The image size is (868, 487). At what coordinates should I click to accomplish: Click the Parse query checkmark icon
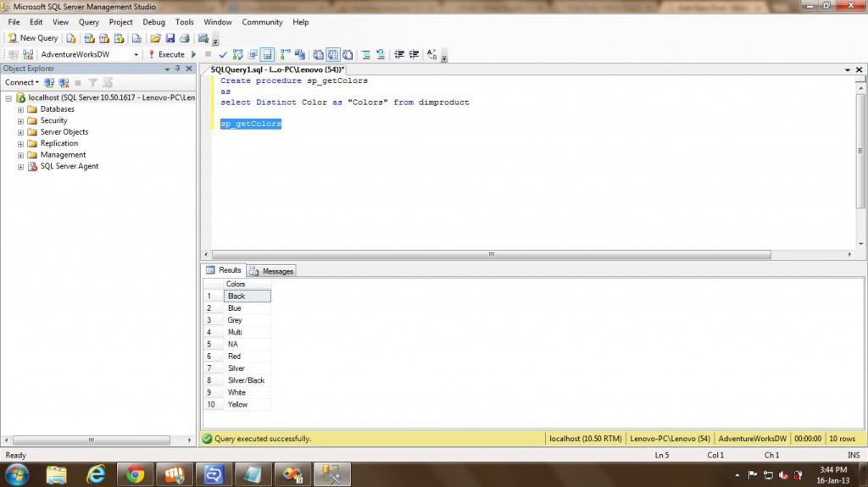[x=223, y=54]
